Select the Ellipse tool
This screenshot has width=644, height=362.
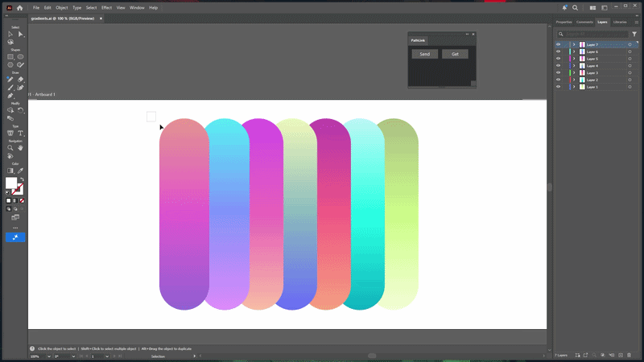click(x=20, y=56)
